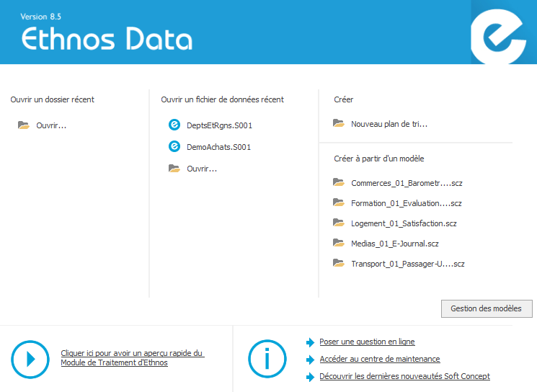Click arrow icon beside Découvrir les dernières nouveautés
This screenshot has width=537, height=392.
click(310, 377)
